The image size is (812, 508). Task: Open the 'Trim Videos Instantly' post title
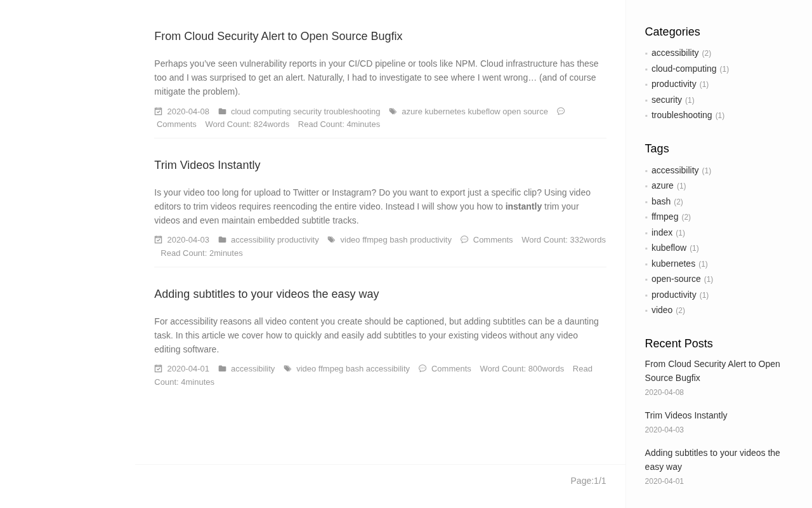point(207,165)
